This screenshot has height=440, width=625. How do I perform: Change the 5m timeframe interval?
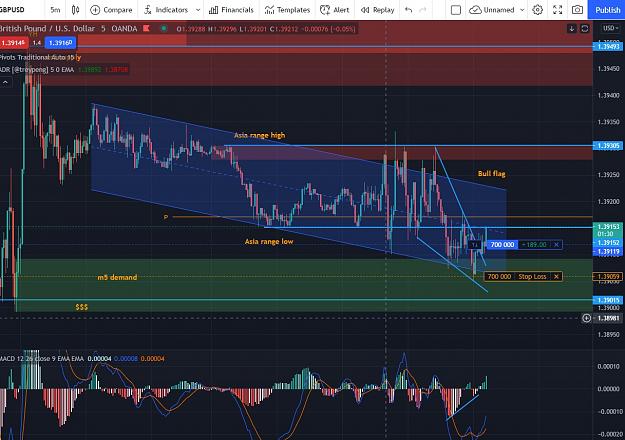pyautogui.click(x=55, y=10)
